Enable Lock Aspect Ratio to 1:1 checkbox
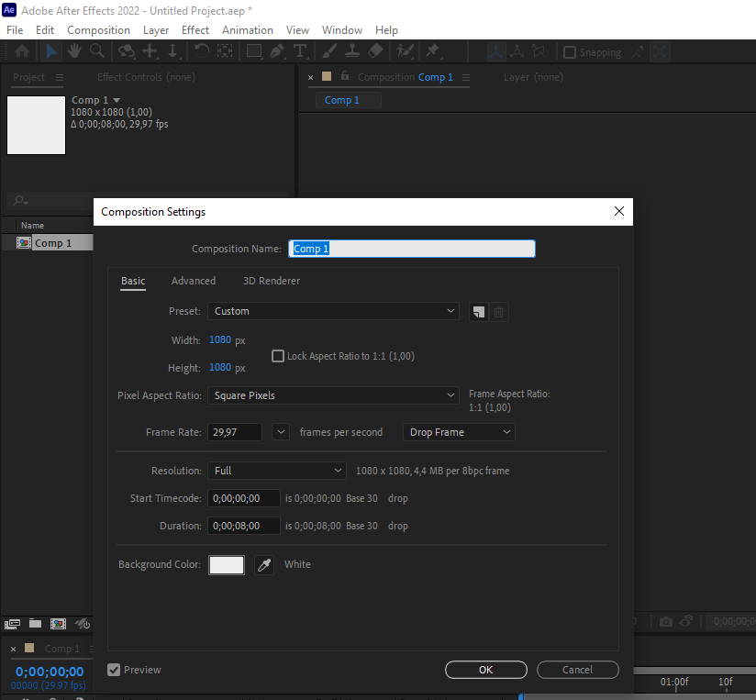The width and height of the screenshot is (756, 700). [278, 356]
